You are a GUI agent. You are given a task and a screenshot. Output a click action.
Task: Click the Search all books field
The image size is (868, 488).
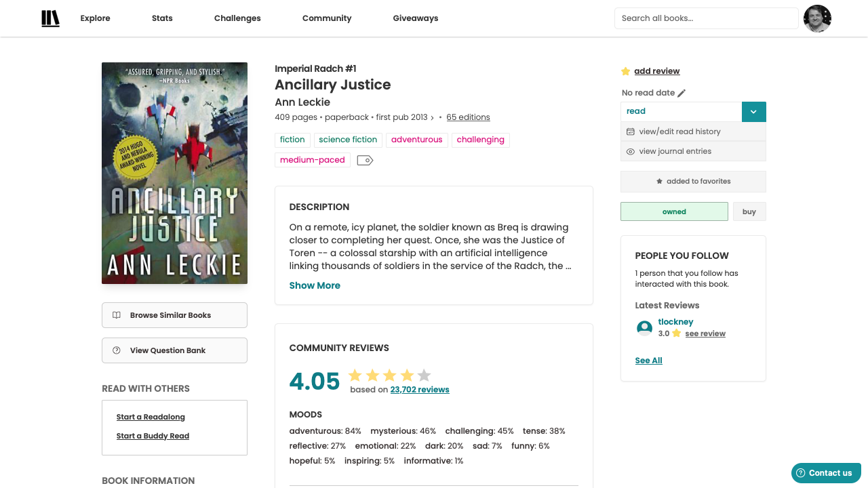pos(706,18)
